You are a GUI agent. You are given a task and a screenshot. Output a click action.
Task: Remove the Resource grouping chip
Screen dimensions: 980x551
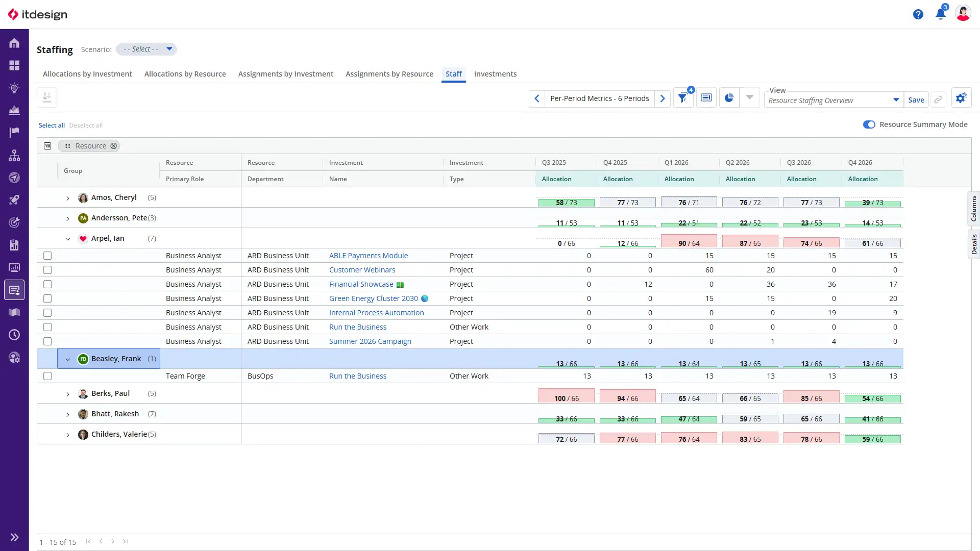[113, 146]
